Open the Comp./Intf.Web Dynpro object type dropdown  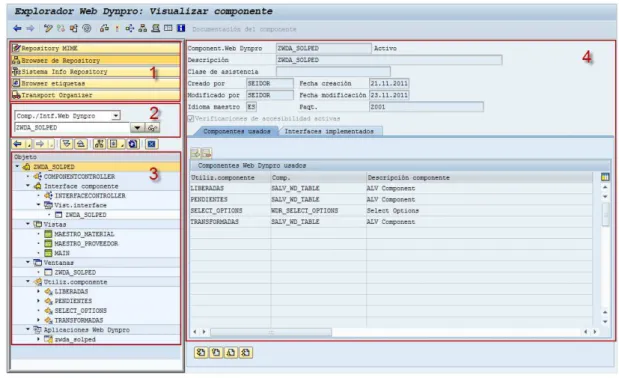[x=116, y=116]
